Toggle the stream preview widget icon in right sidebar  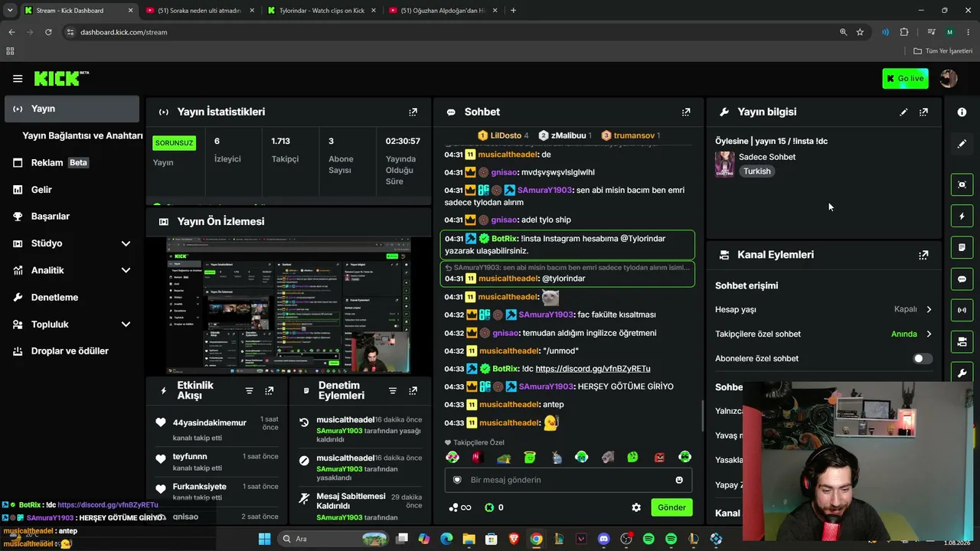(x=962, y=184)
